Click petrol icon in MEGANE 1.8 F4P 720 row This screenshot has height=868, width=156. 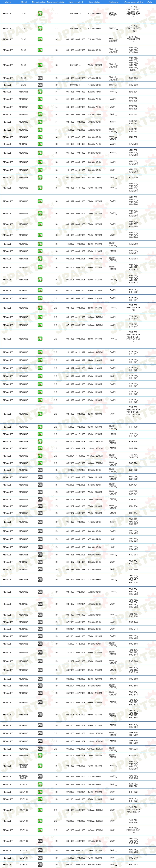(40, 290)
